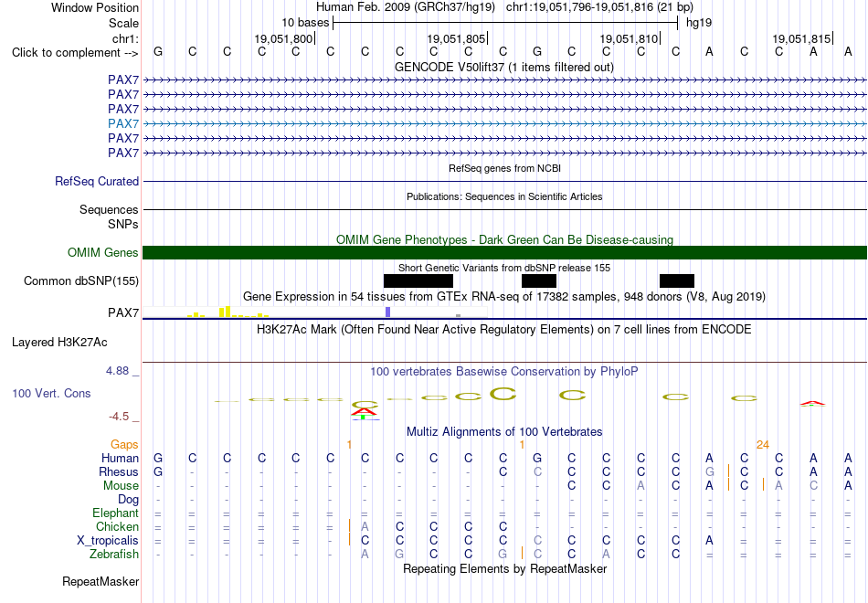This screenshot has width=868, height=603.
Task: Select the Rhesus alignment row label
Action: coord(119,471)
